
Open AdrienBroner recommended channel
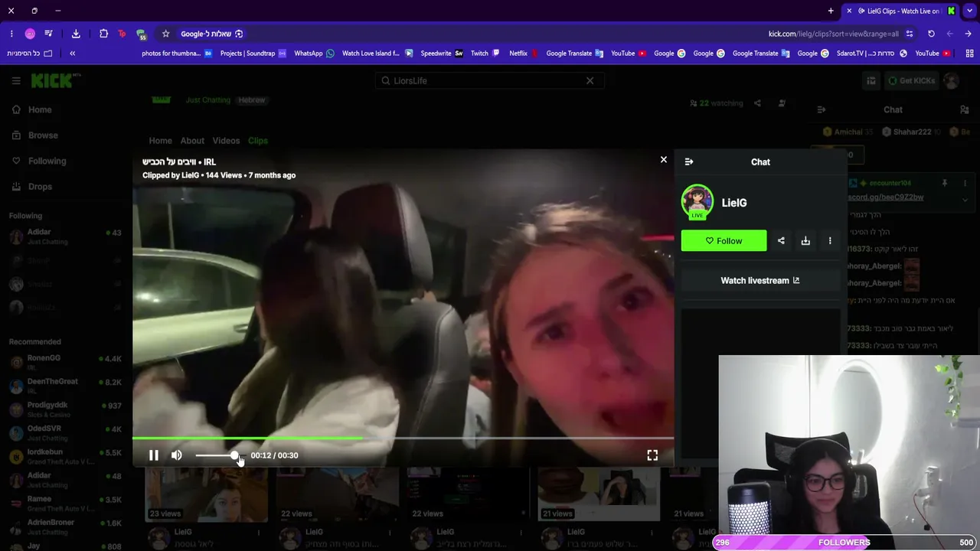pyautogui.click(x=65, y=527)
